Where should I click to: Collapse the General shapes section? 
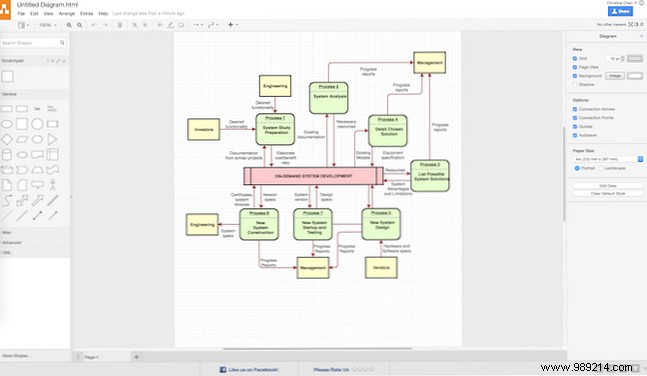pos(35,94)
